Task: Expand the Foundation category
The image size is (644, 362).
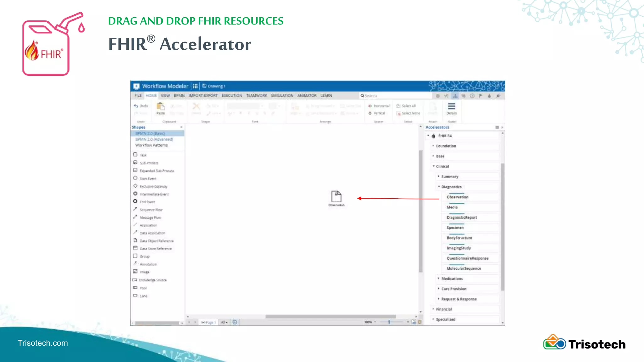Action: 433,146
